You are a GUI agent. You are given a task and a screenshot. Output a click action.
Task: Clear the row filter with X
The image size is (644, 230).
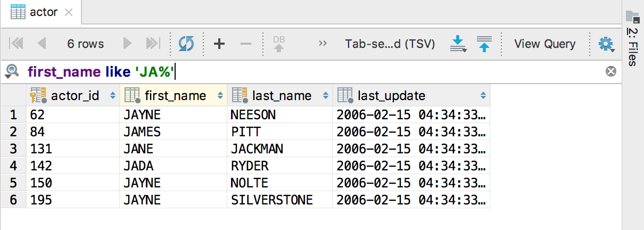point(611,71)
